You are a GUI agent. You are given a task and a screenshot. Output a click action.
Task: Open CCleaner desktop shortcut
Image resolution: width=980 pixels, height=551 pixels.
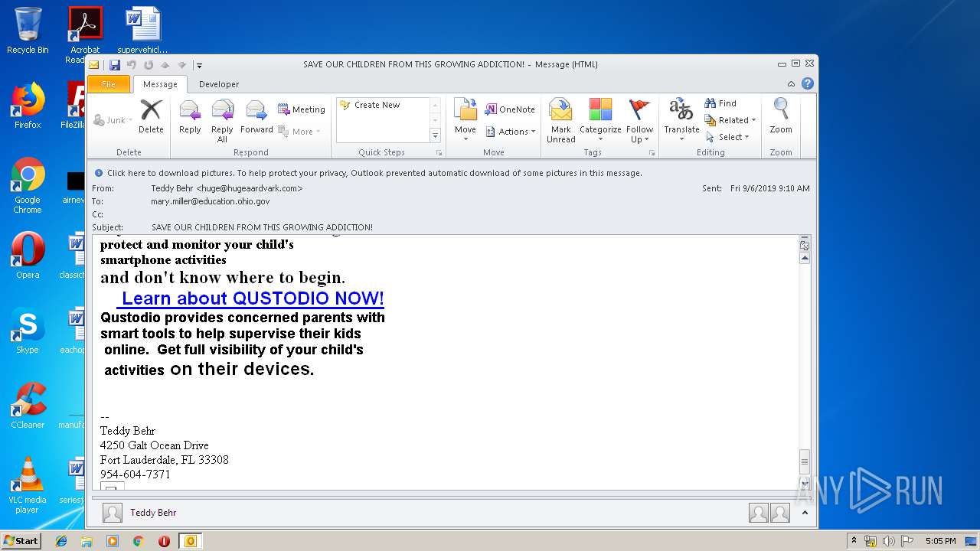point(28,406)
